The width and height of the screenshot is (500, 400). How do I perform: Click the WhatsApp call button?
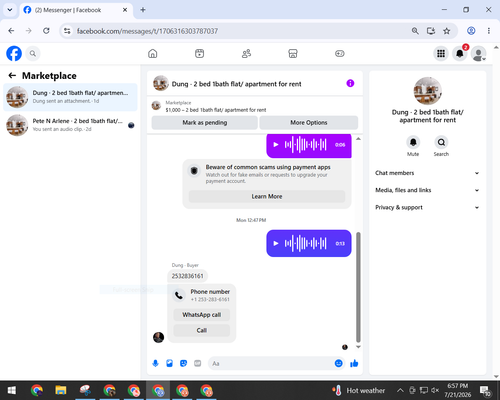tap(202, 315)
